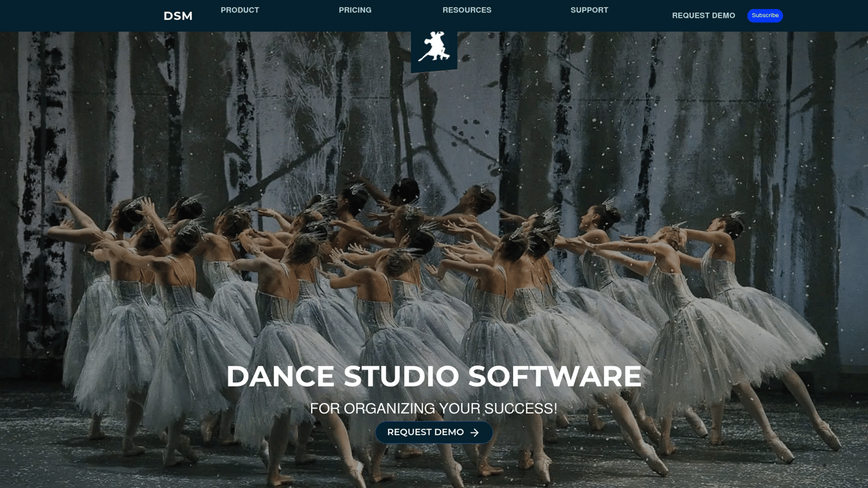Click the 'For Organizing Your Success!' tagline
This screenshot has width=868, height=488.
tap(433, 408)
